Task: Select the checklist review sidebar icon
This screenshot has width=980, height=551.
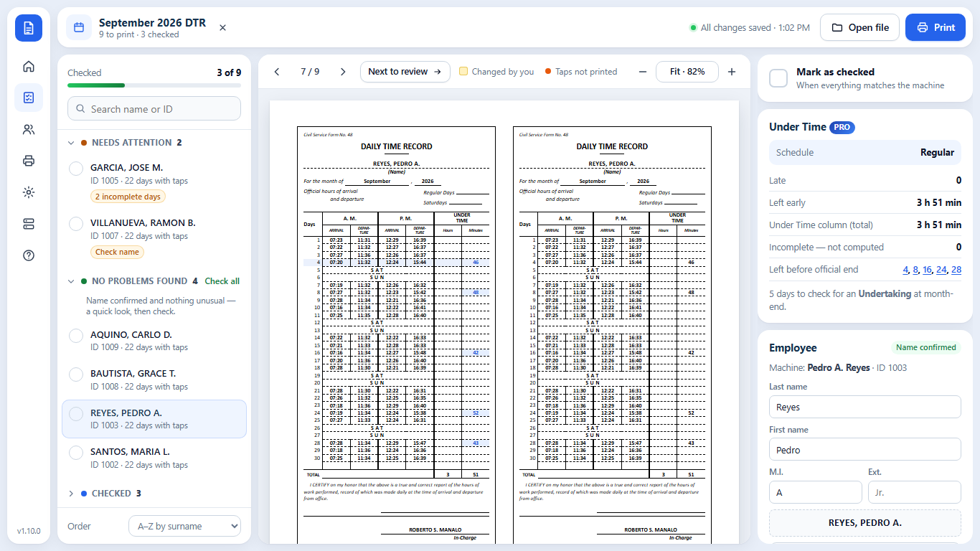Action: pos(29,98)
